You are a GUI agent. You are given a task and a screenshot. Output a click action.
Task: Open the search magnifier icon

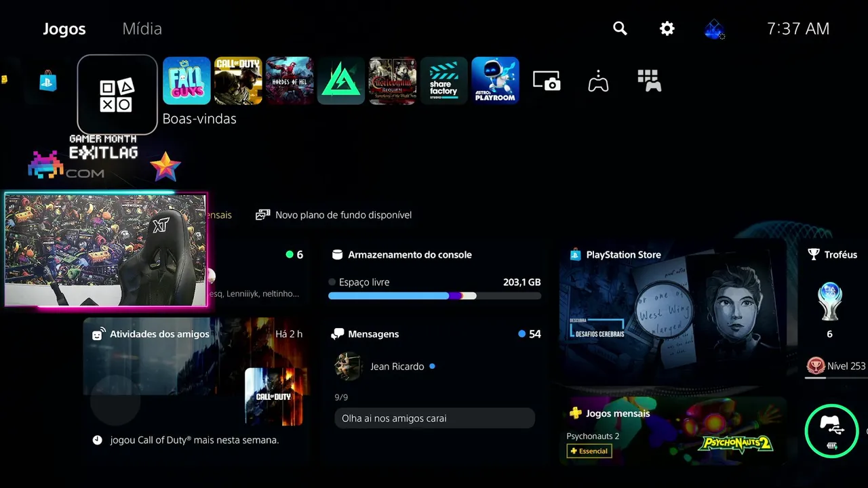pyautogui.click(x=620, y=28)
